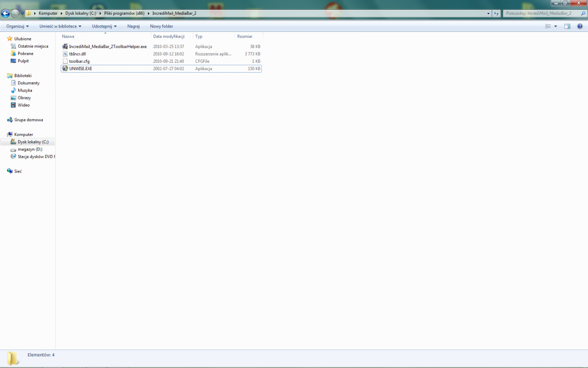Viewport: 588px width, 368px height.
Task: Click the file name IncrediMail_MediaBar_2ToolbarHelper.exe
Action: coord(108,47)
